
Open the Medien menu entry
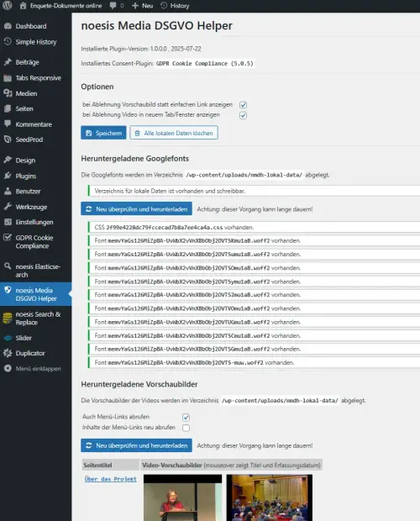(26, 93)
